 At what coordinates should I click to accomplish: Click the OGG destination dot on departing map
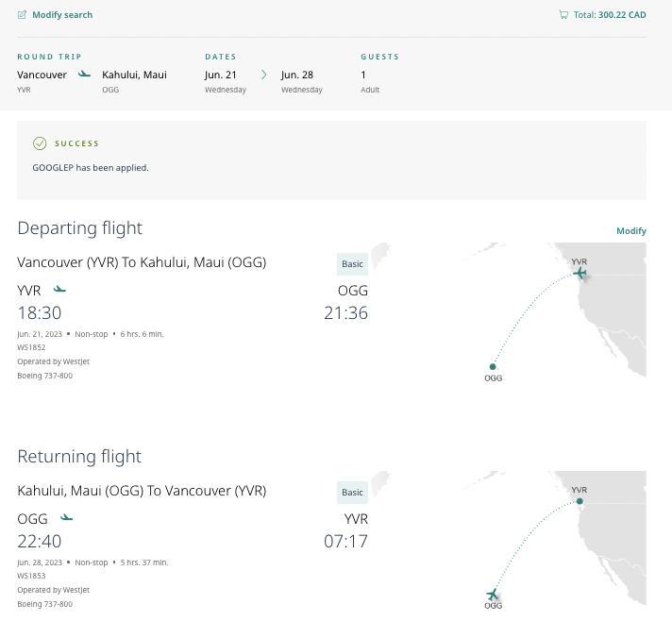click(493, 366)
